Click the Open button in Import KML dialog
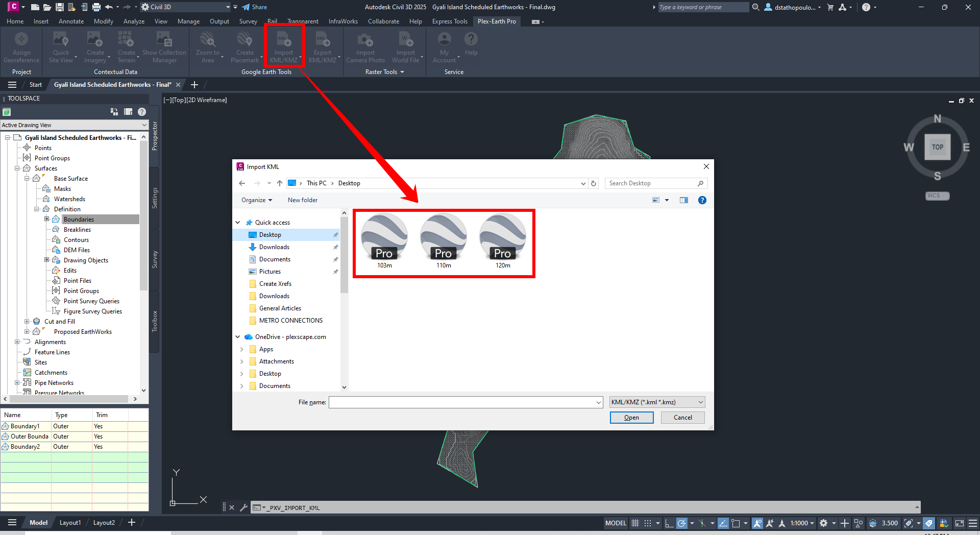Image resolution: width=980 pixels, height=535 pixels. pyautogui.click(x=631, y=418)
